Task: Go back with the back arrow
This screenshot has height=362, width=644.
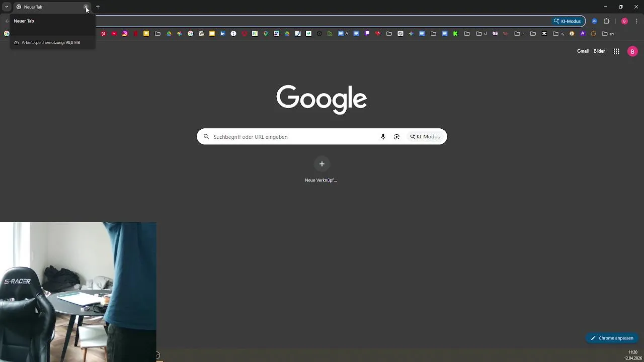Action: click(x=7, y=21)
